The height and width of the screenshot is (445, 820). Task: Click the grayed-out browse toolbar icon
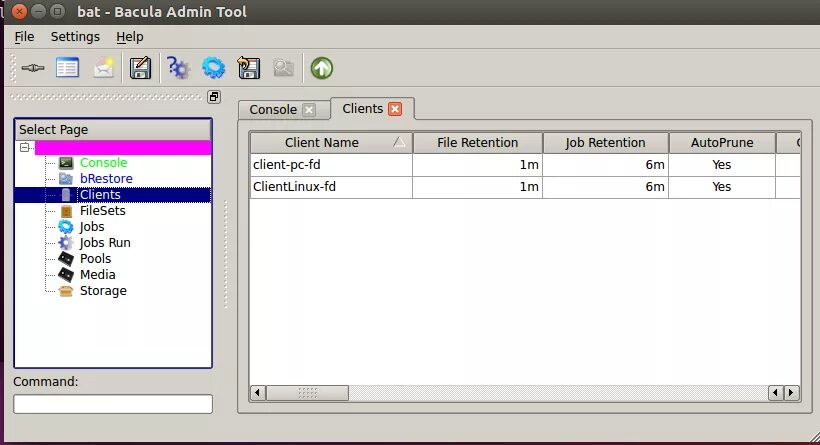283,68
